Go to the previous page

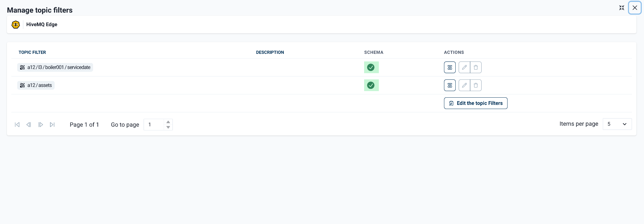pyautogui.click(x=29, y=125)
